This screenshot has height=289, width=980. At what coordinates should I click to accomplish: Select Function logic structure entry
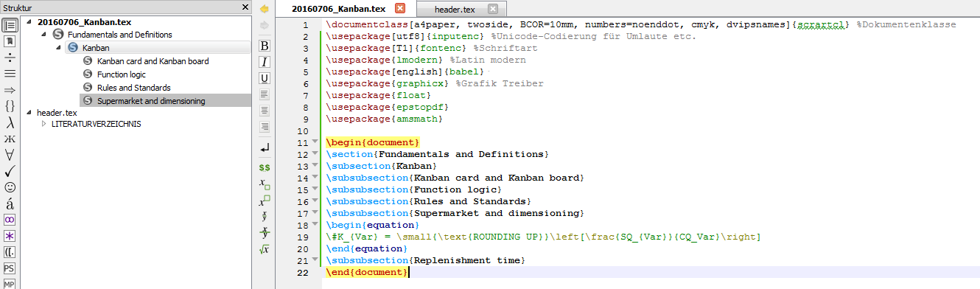pyautogui.click(x=122, y=74)
